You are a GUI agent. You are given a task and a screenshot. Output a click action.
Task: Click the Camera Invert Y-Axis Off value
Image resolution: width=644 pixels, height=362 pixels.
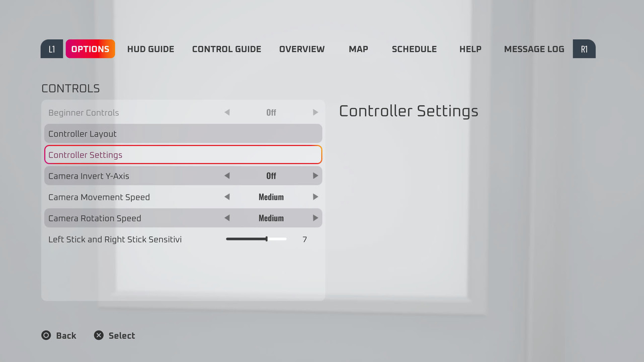[271, 176]
